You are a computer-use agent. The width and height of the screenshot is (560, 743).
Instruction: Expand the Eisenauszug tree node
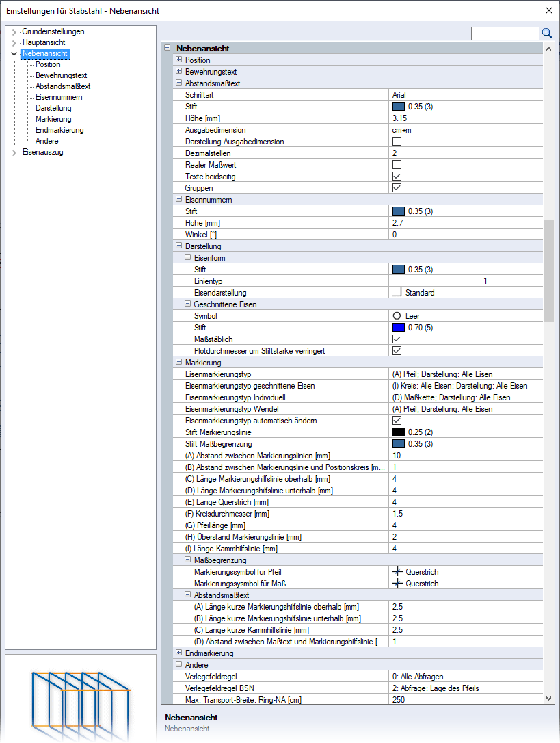(14, 153)
